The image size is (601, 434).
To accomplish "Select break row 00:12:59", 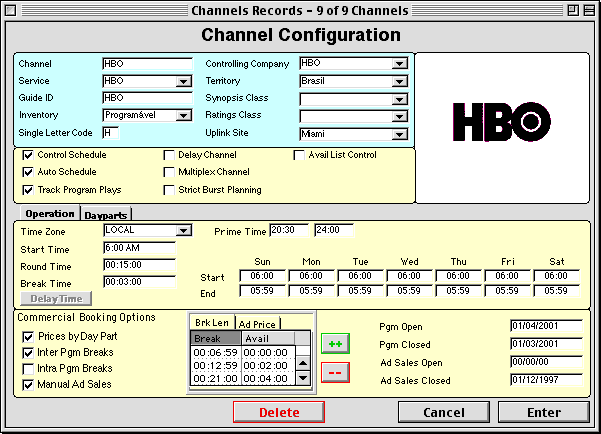I will [215, 366].
